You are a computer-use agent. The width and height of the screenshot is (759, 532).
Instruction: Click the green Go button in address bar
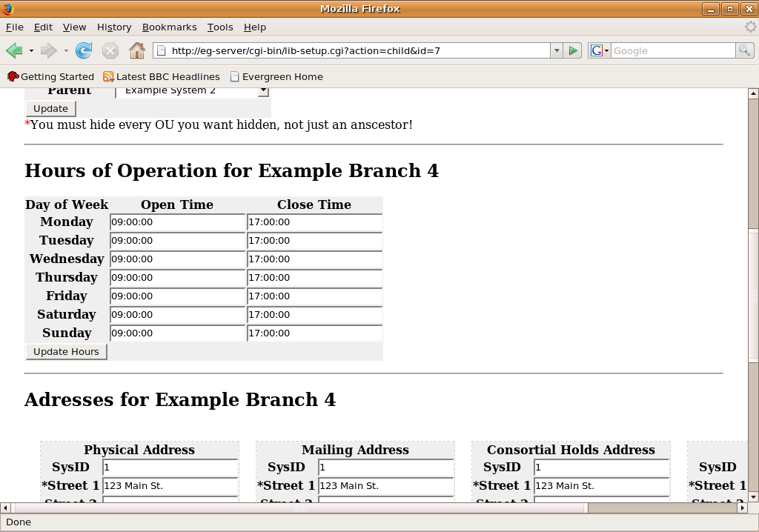click(x=572, y=50)
